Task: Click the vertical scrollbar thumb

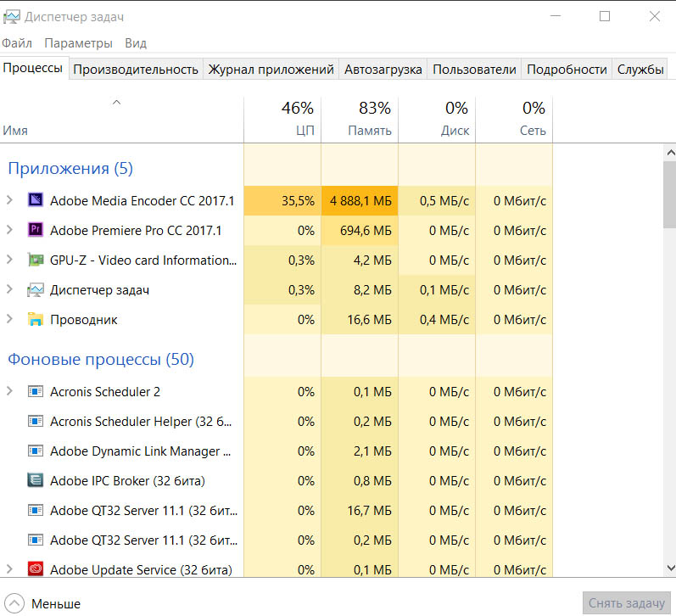Action: [670, 194]
